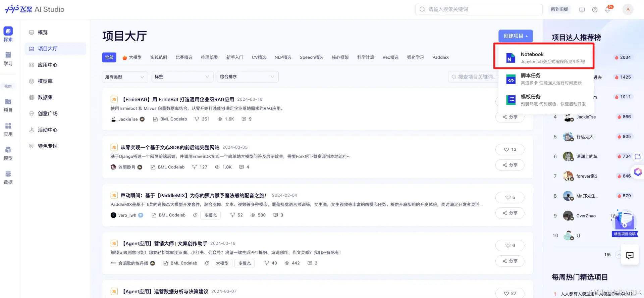Open the 探索 explore icon in left rail
Viewport: 644px width, 298px height.
[x=8, y=31]
